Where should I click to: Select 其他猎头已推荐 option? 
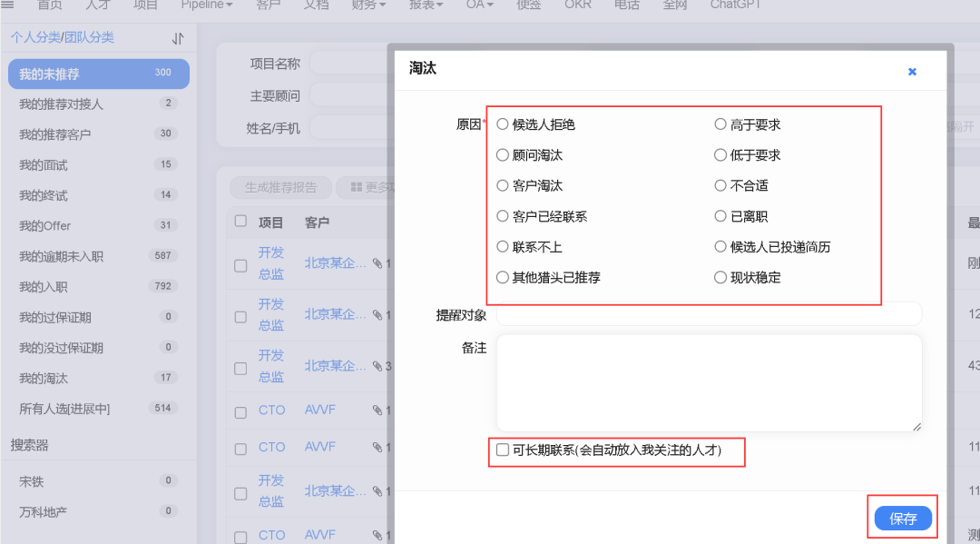click(503, 278)
